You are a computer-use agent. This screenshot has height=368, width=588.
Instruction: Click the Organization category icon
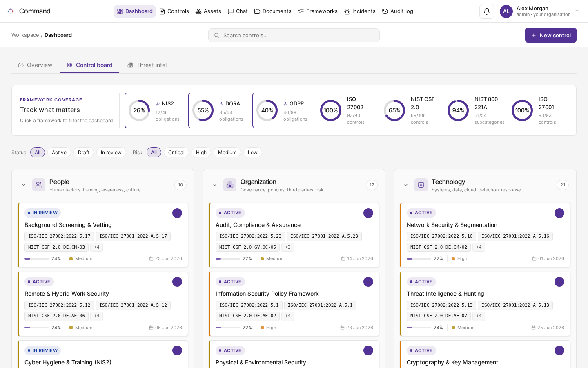(x=230, y=185)
